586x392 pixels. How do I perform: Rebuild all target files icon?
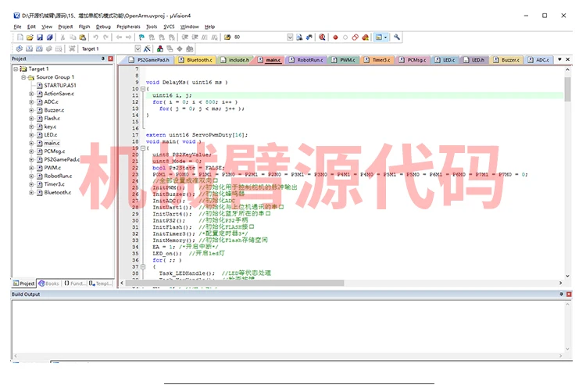tap(39, 49)
